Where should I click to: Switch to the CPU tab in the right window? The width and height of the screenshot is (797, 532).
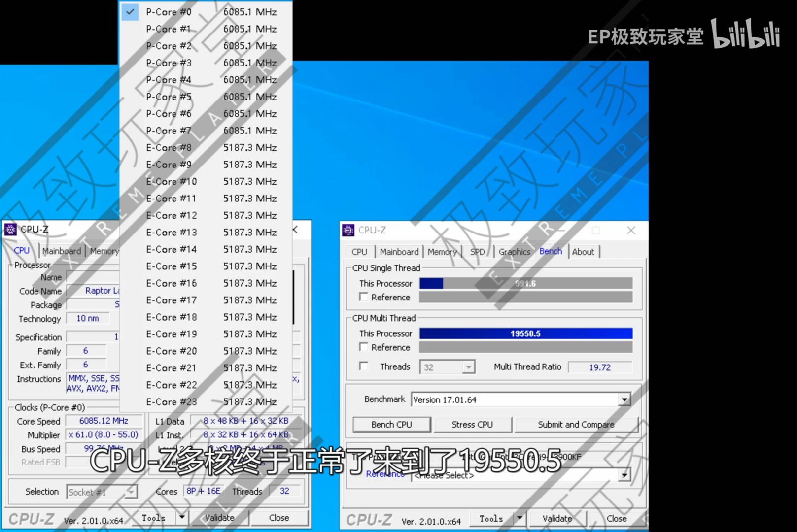[x=359, y=252]
